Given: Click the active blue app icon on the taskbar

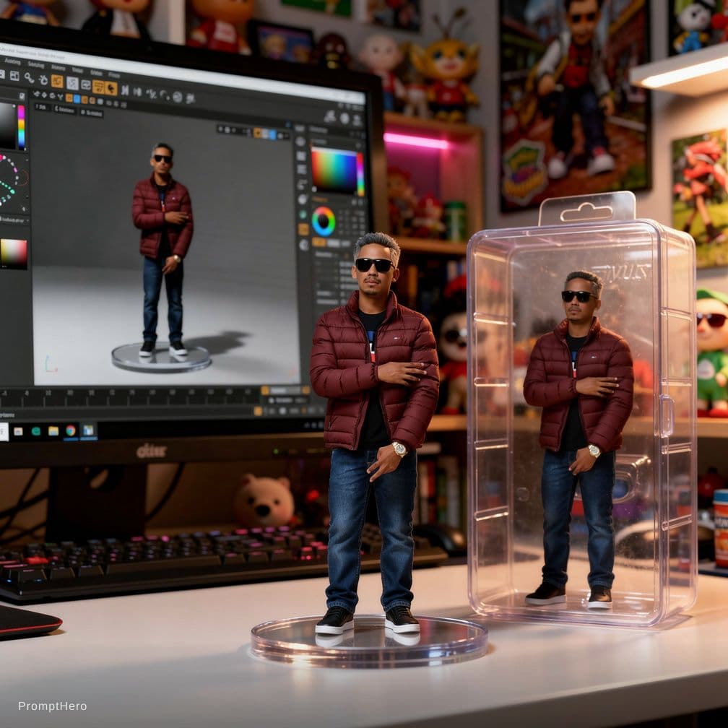Looking at the screenshot, I should click(x=88, y=430).
